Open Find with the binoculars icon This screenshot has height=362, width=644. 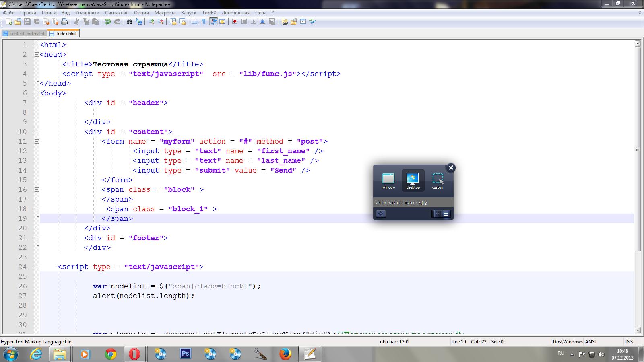(129, 21)
